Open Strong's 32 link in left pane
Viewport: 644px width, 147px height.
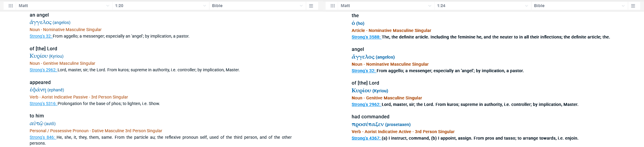[41, 36]
